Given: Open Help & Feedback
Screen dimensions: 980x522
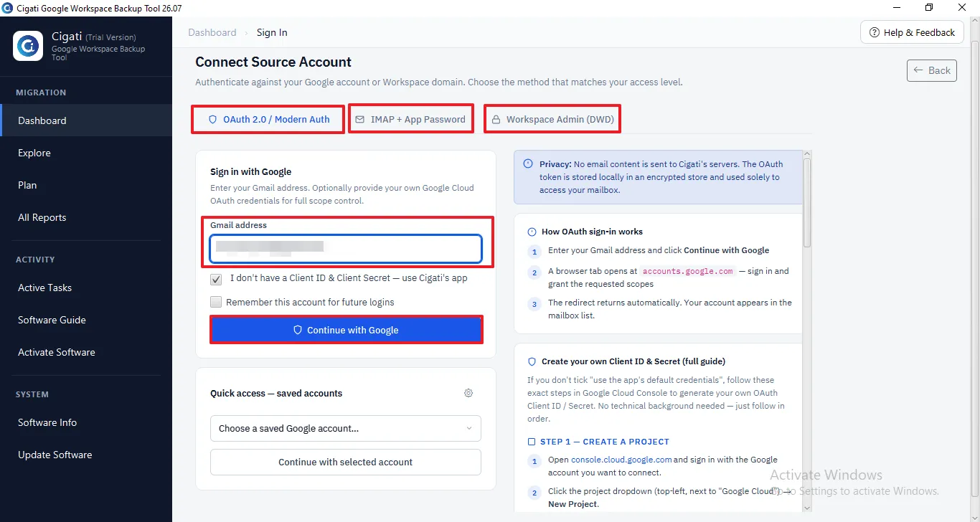Looking at the screenshot, I should click(x=912, y=32).
